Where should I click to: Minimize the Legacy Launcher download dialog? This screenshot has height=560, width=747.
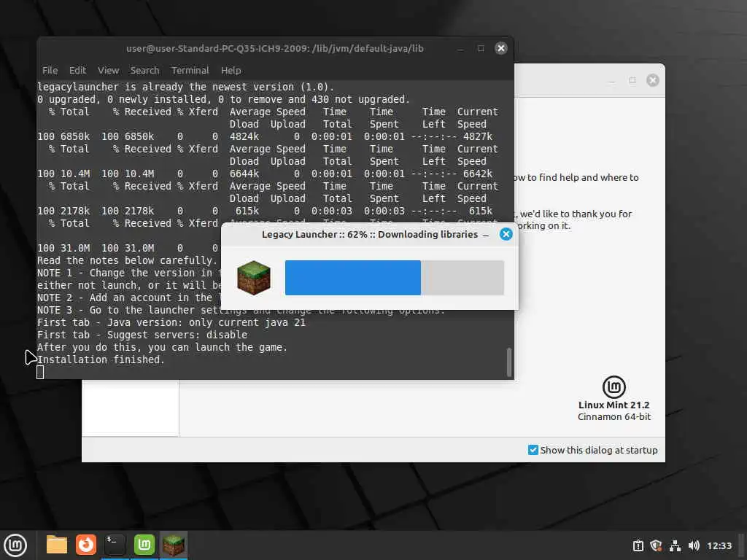485,235
